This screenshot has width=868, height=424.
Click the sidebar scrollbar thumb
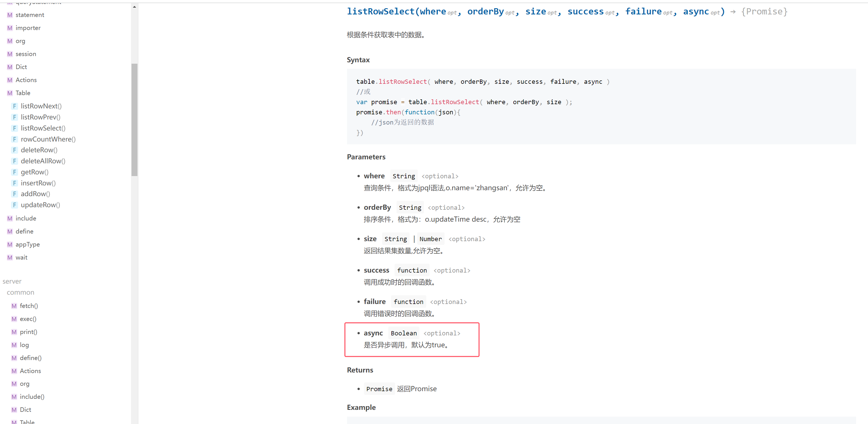(x=134, y=120)
